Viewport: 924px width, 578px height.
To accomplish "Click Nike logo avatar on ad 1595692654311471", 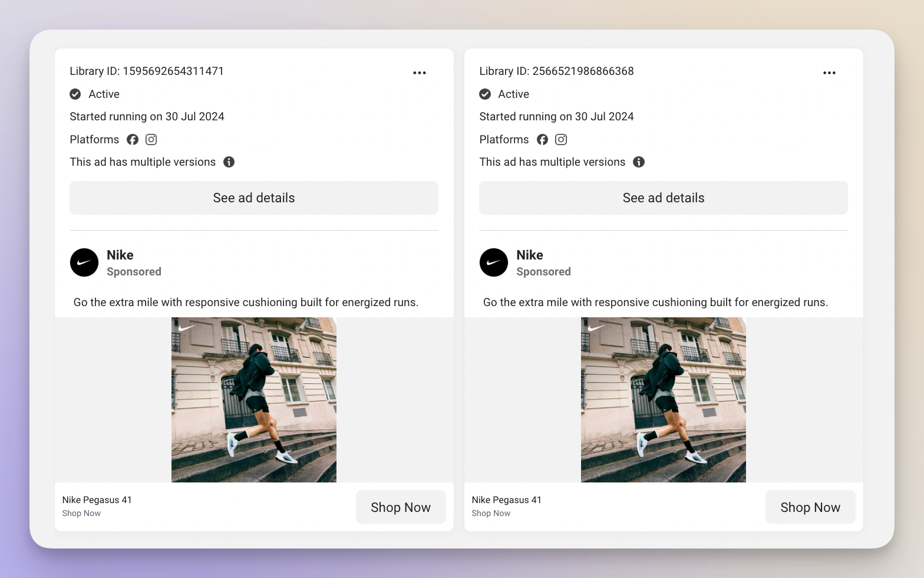I will pos(84,262).
